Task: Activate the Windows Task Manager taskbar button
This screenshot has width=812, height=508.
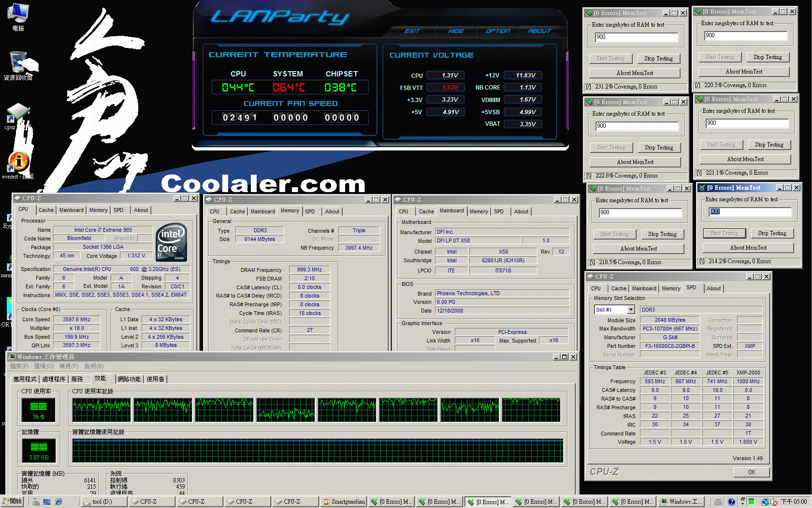Action: tap(682, 502)
